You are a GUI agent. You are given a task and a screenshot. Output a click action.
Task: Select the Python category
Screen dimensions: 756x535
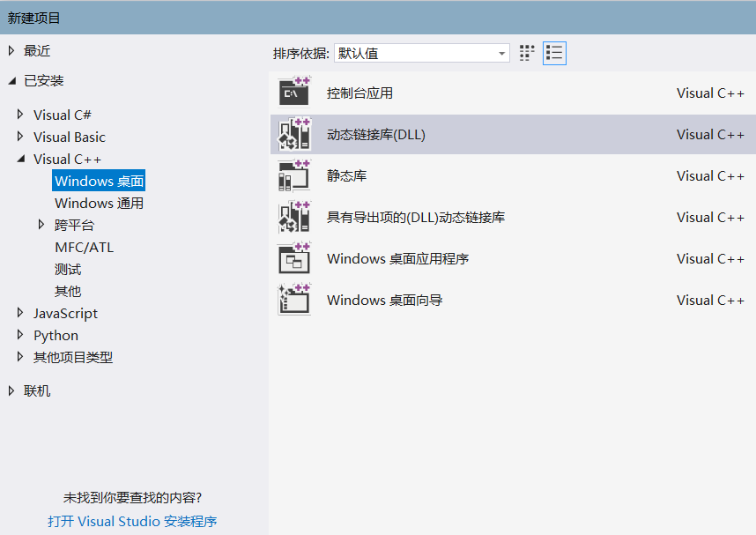tap(56, 335)
